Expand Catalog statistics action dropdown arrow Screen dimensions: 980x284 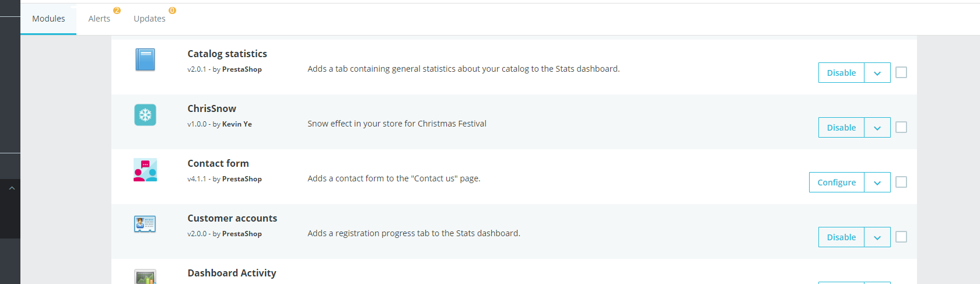[877, 73]
